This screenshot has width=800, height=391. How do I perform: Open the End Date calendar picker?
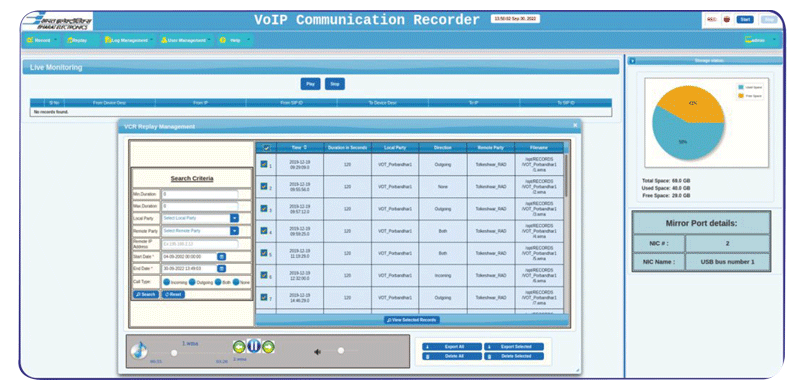[x=221, y=268]
